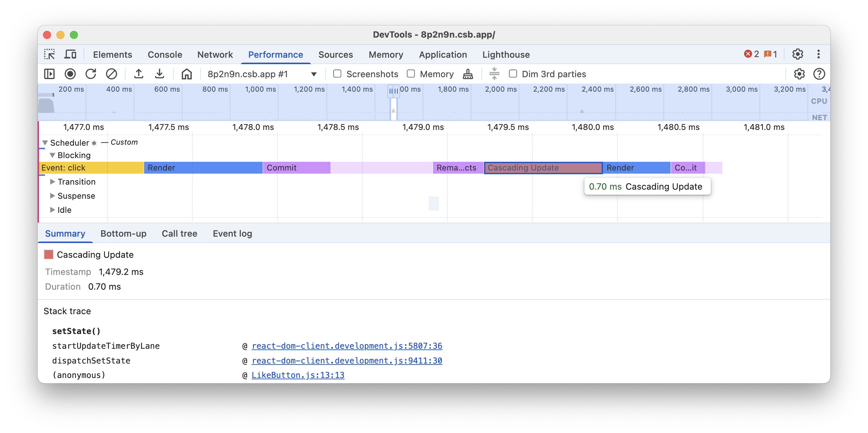The image size is (868, 433).
Task: Open the Memory panel
Action: pyautogui.click(x=386, y=54)
